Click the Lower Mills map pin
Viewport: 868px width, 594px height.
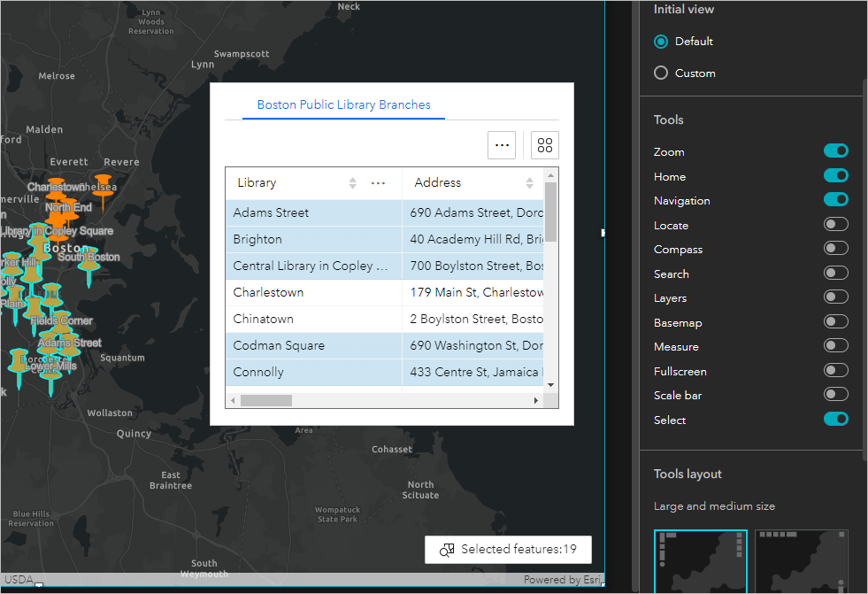point(51,376)
